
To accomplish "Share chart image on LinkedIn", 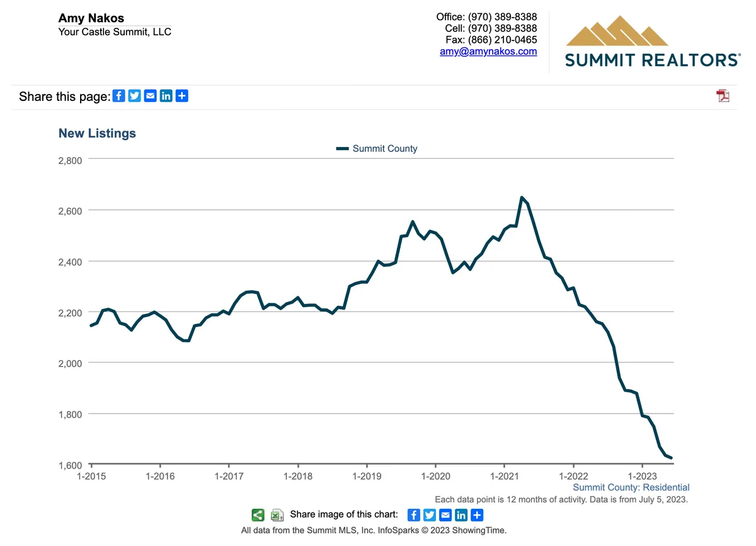I will (x=461, y=515).
